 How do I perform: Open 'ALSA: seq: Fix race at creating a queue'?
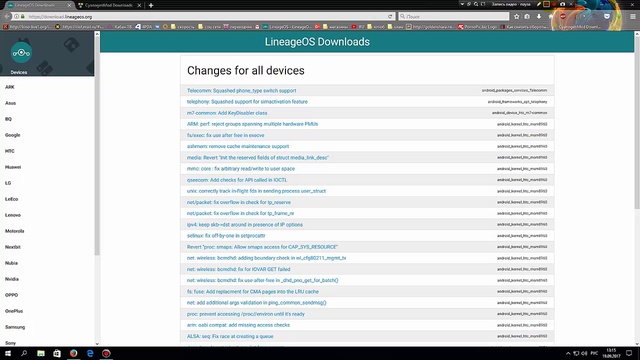(230, 336)
